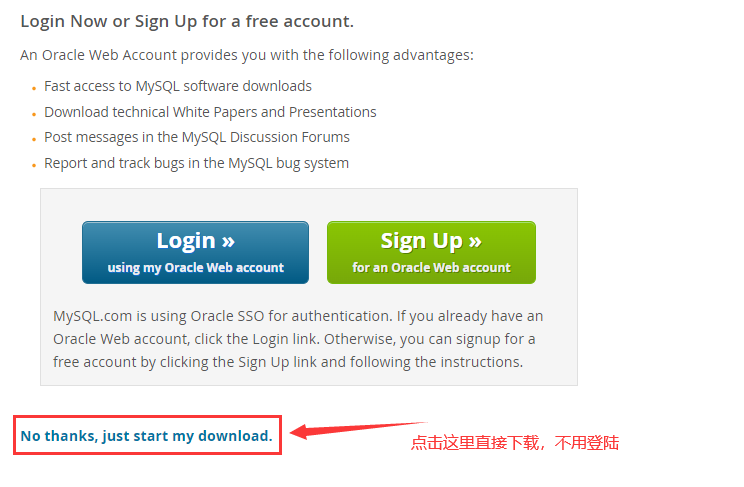This screenshot has width=744, height=487.
Task: Click the green Sign Up button
Action: click(431, 253)
